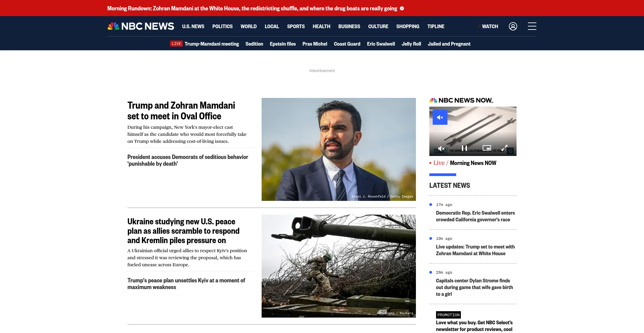
Task: Read the Trump and Zohran Mamdani Oval Office headline
Action: pyautogui.click(x=181, y=111)
